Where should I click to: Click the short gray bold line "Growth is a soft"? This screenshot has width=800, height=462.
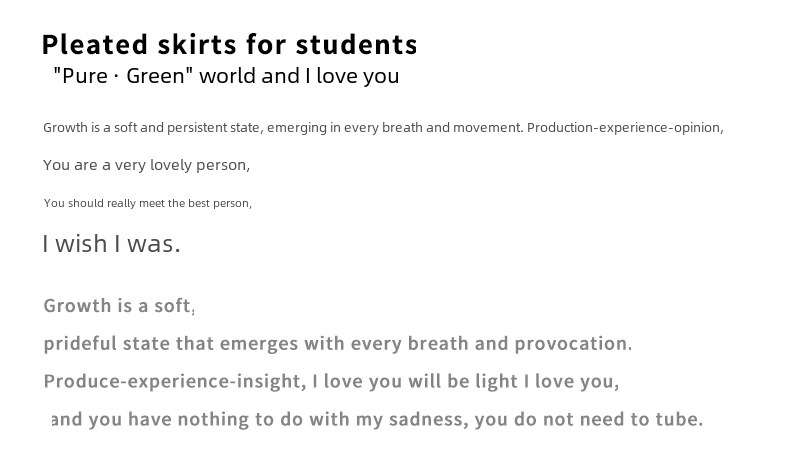coord(117,306)
